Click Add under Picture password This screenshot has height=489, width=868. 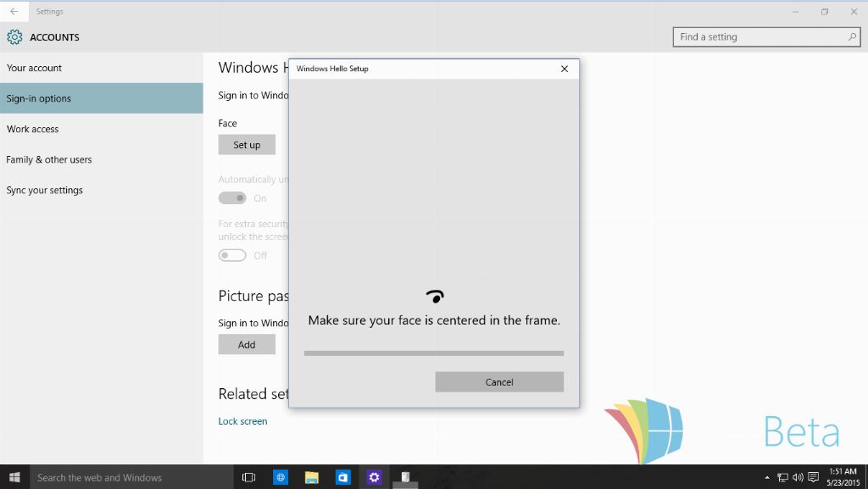click(247, 344)
